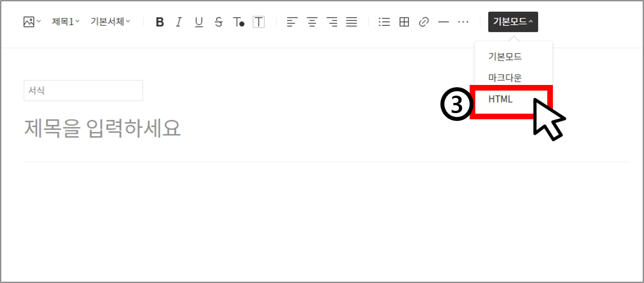
Task: Align text to the right
Action: coord(332,22)
